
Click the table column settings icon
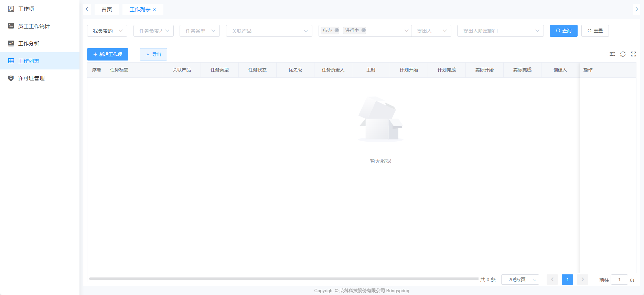(612, 54)
